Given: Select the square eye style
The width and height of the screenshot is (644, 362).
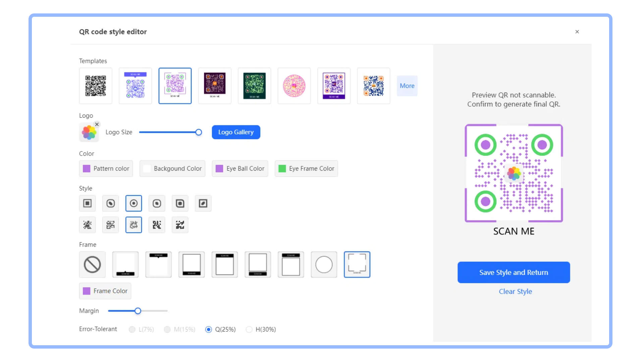Looking at the screenshot, I should [87, 203].
